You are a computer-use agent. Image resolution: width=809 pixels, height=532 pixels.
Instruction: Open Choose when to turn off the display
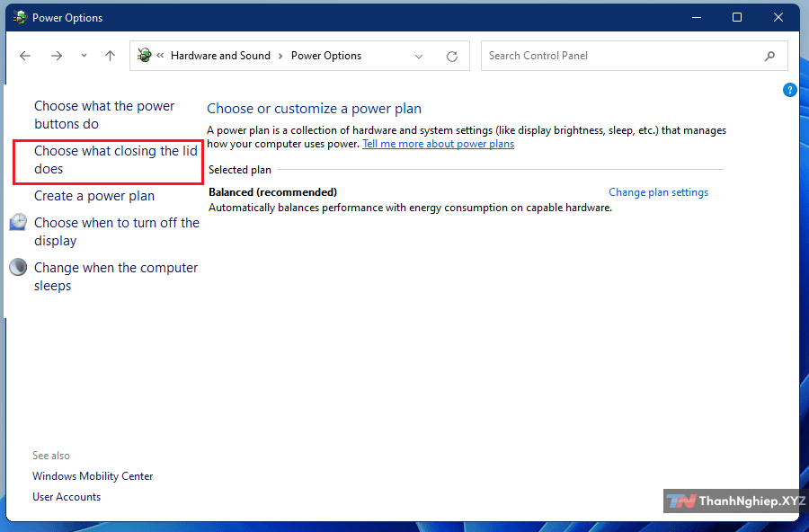coord(117,232)
